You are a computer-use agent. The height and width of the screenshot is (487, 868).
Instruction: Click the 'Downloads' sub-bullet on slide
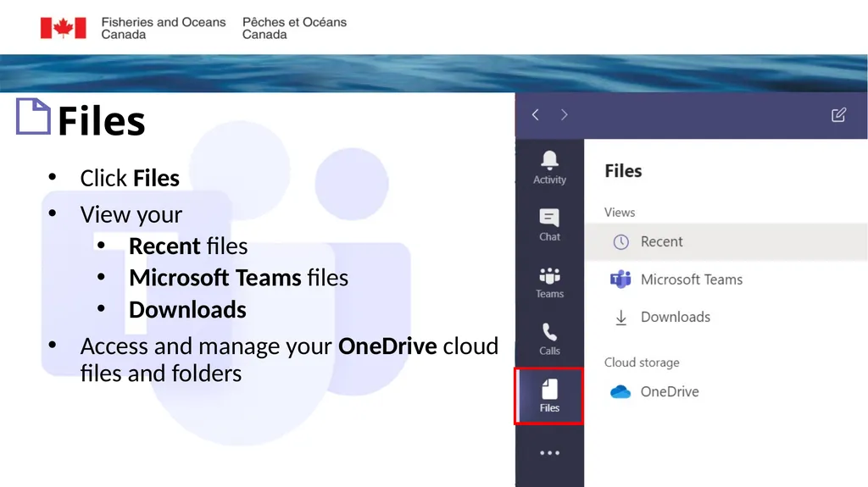187,310
